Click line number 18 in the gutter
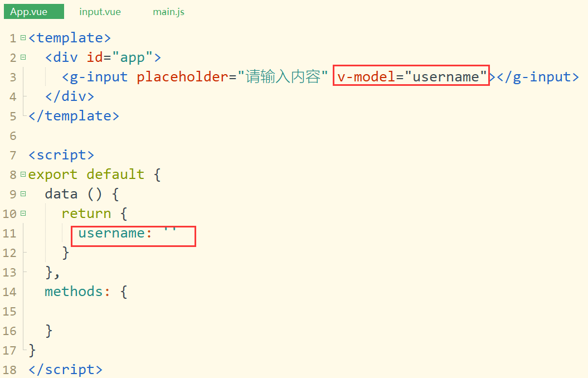Screen dimensions: 588x378 click(x=9, y=370)
